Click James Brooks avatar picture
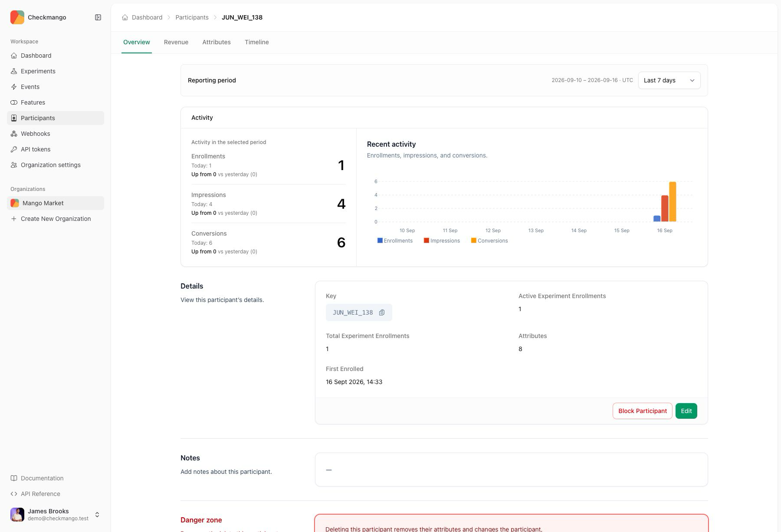Screen dimensions: 781x532 (x=17, y=515)
